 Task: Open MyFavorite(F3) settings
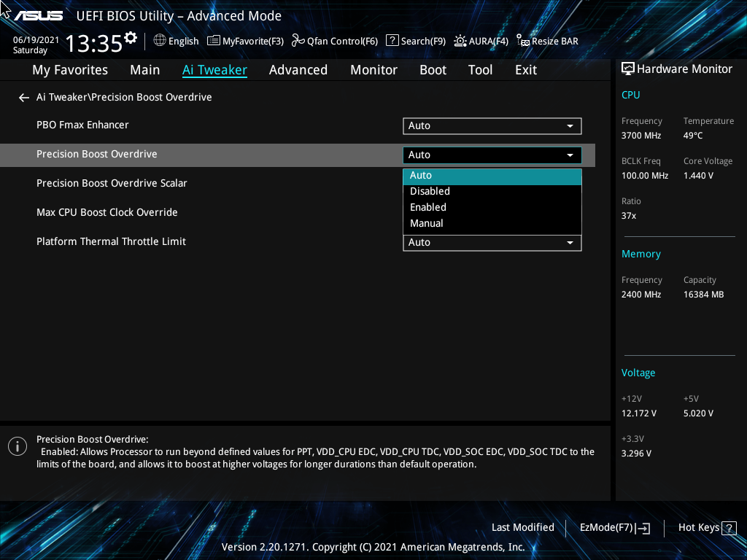[245, 41]
